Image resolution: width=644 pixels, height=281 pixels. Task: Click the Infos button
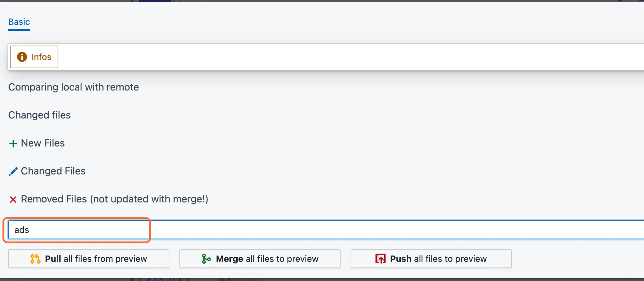(34, 57)
